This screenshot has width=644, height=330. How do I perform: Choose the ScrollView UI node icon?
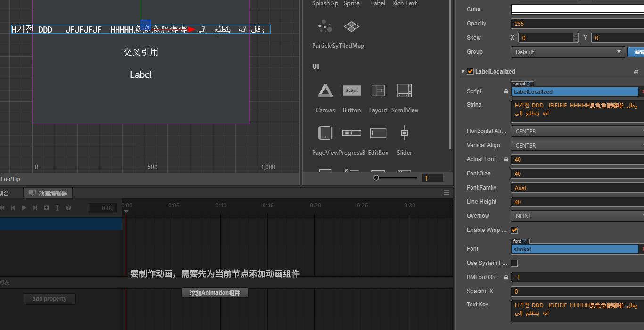(405, 91)
